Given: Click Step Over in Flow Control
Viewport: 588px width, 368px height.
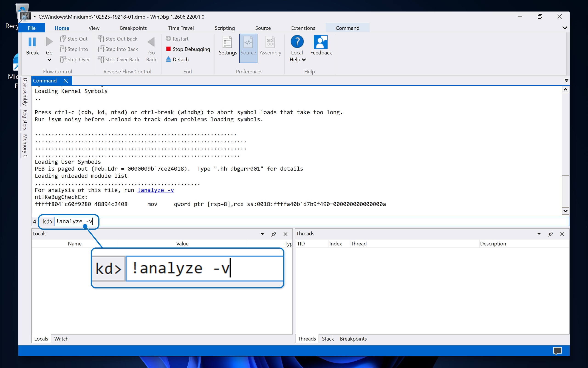Looking at the screenshot, I should click(x=75, y=59).
